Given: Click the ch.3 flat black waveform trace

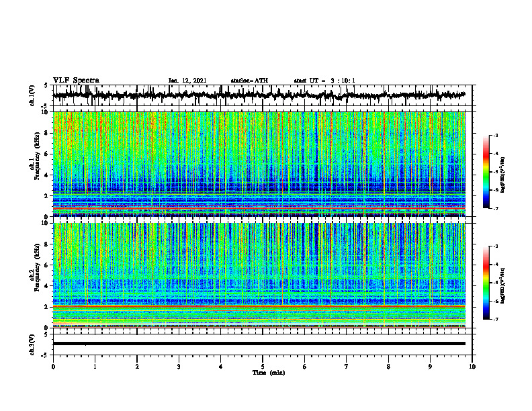Looking at the screenshot, I should coord(259,344).
